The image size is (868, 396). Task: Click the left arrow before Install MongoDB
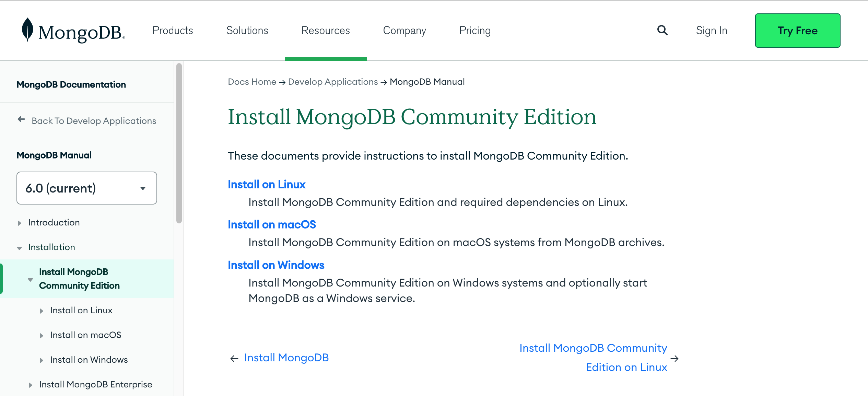[234, 359]
